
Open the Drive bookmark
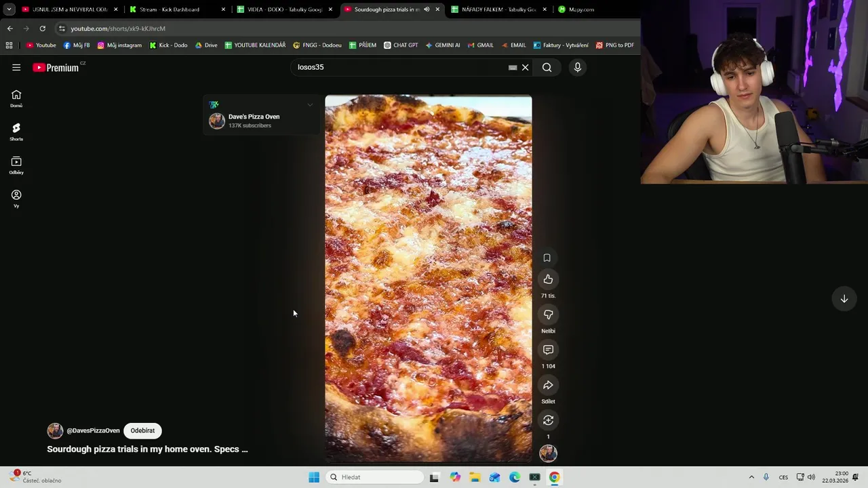[x=206, y=45]
